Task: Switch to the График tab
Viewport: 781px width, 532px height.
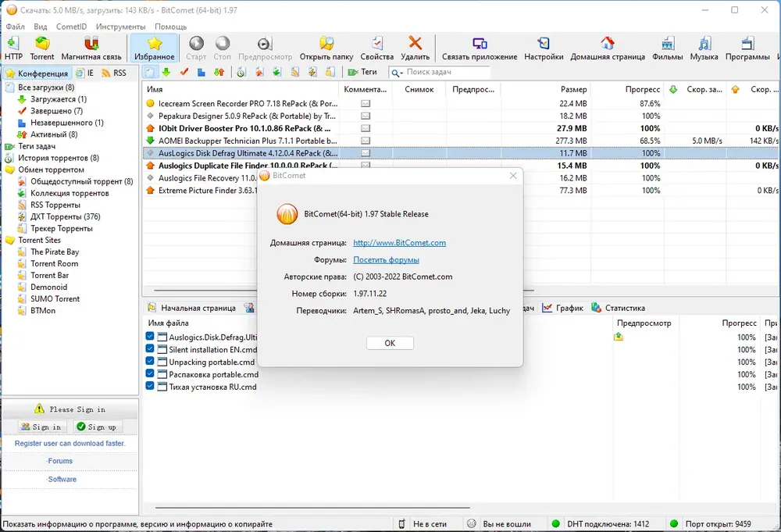Action: [563, 308]
